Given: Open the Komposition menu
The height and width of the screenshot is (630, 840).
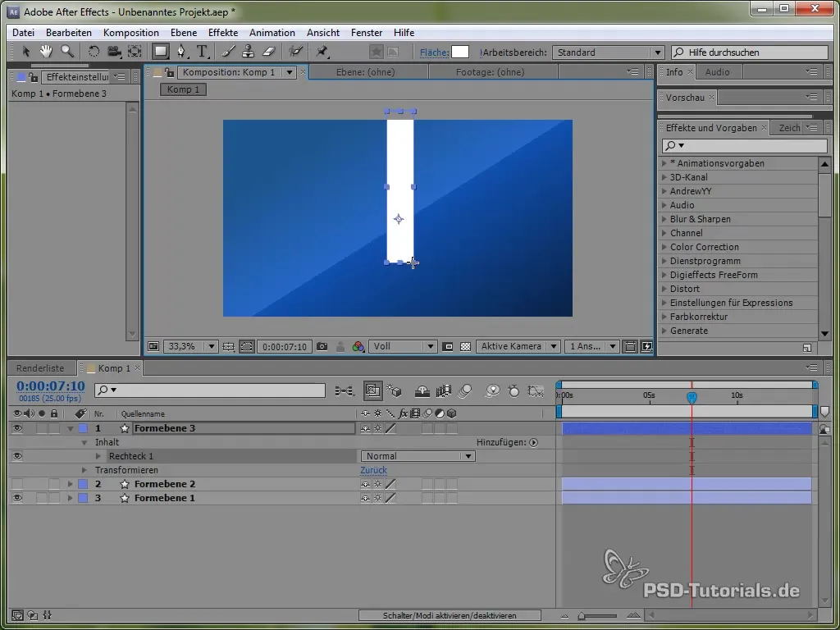Looking at the screenshot, I should pos(130,33).
